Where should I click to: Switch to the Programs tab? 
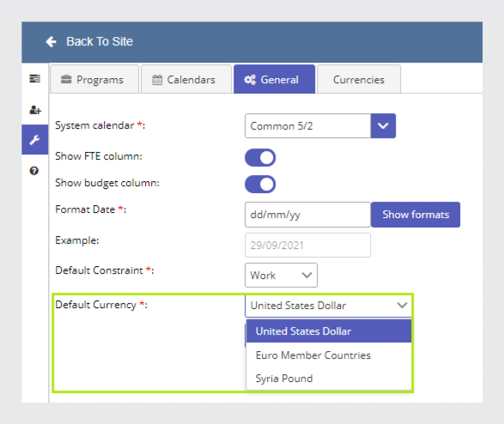click(94, 79)
